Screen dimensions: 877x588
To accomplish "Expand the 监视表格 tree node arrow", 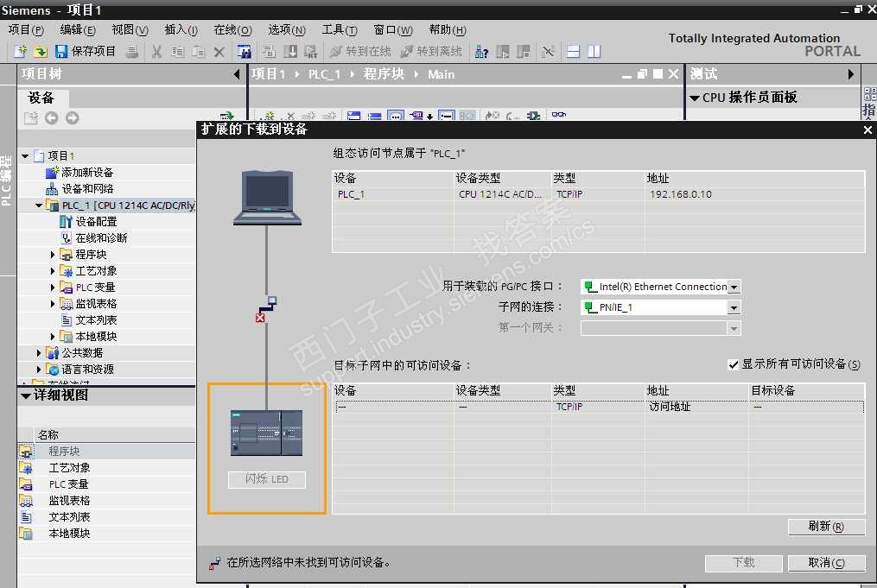I will coord(53,304).
